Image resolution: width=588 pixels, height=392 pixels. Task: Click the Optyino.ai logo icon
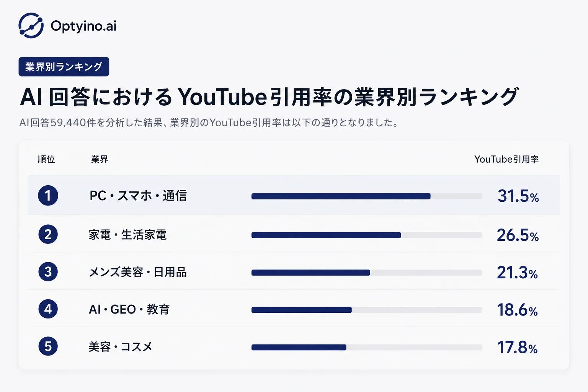coord(31,26)
